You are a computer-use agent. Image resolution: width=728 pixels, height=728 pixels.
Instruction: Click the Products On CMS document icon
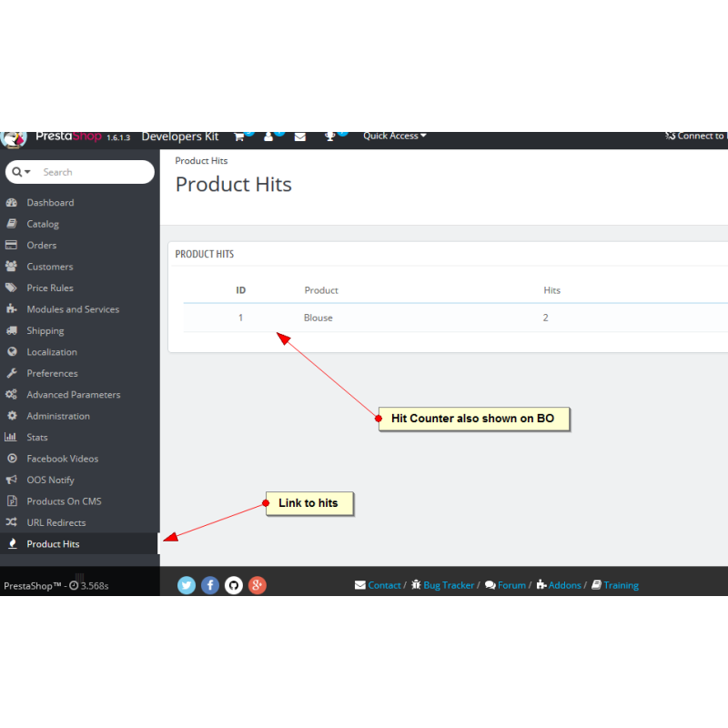click(12, 501)
